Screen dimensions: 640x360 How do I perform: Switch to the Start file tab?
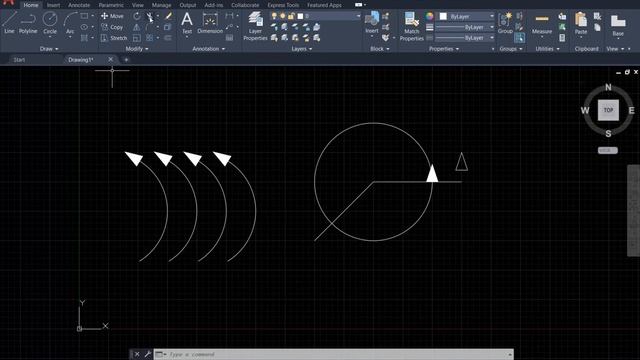[19, 60]
